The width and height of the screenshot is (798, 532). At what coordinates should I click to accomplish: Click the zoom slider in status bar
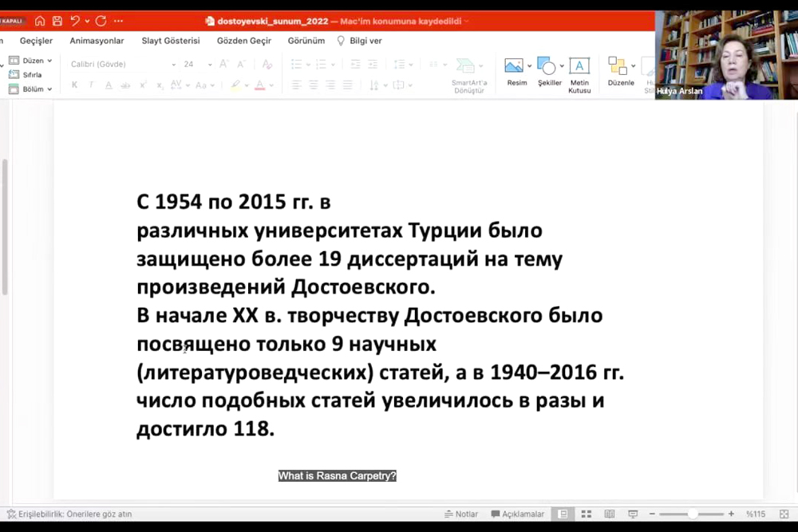pos(691,514)
